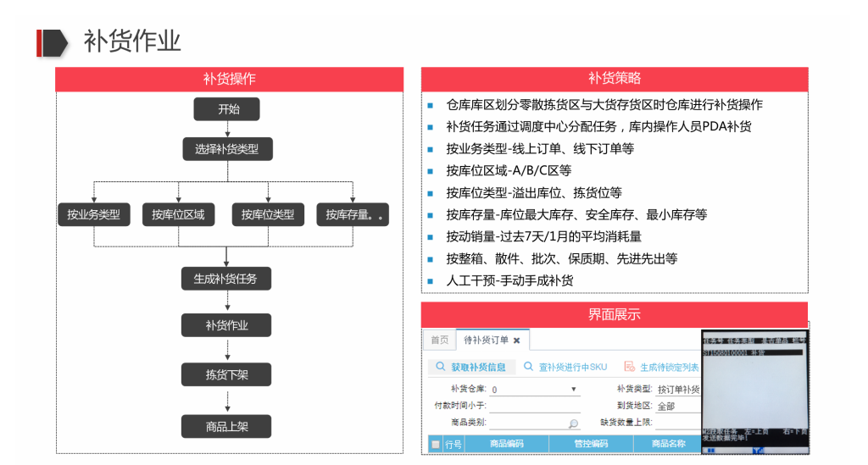Click the 付款时间小于 input field
Viewport: 868px width, 465px height.
(534, 406)
